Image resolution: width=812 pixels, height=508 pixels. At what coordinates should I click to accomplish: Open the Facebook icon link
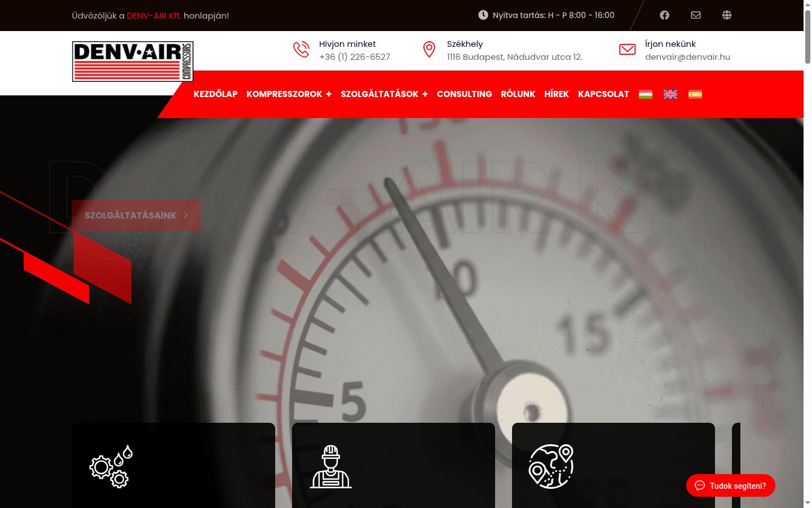[x=664, y=15]
